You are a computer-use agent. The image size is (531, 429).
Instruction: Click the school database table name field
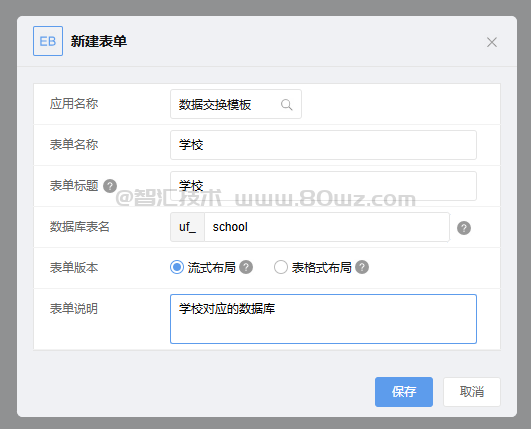tap(327, 227)
